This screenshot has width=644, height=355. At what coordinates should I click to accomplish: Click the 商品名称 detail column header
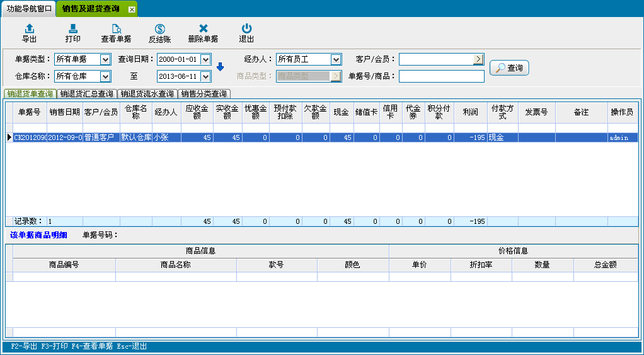point(176,265)
